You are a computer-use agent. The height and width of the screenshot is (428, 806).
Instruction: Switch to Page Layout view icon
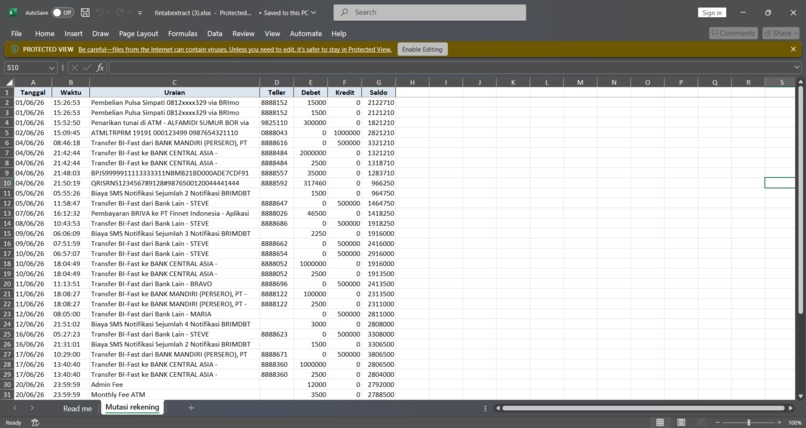coord(681,422)
